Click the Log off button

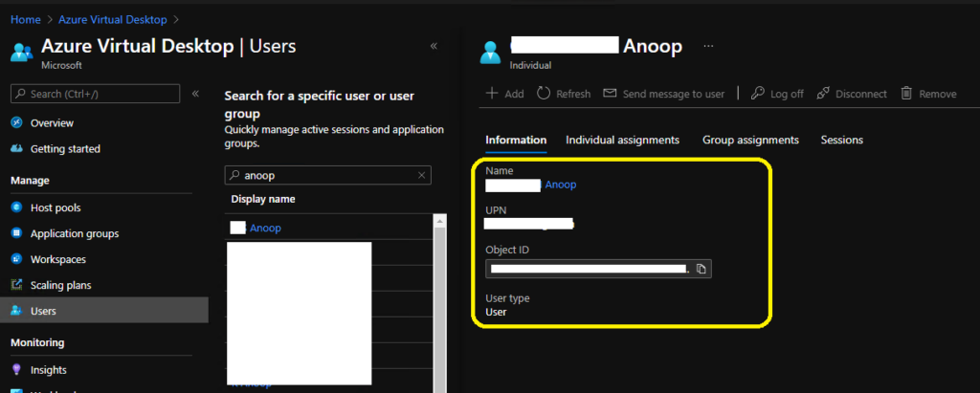[777, 94]
